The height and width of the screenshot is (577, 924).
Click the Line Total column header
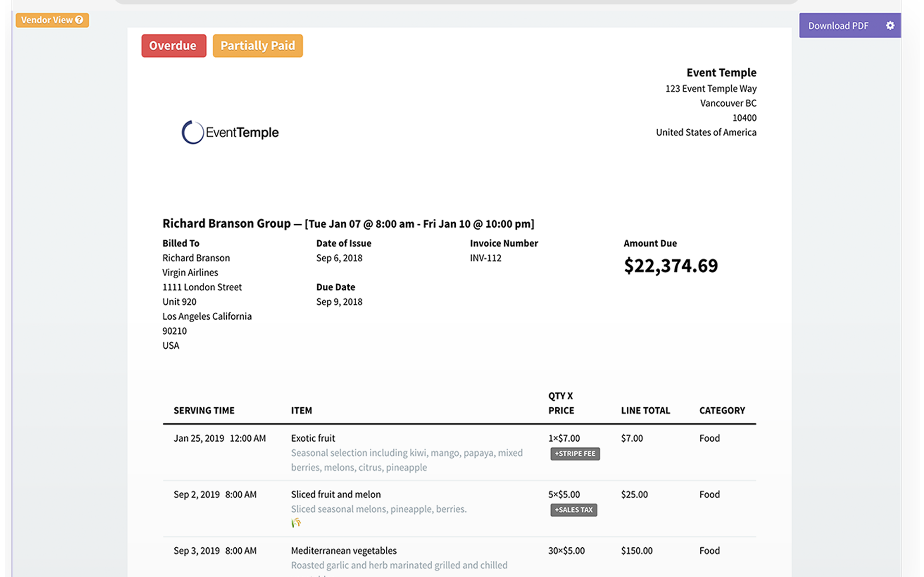tap(645, 411)
